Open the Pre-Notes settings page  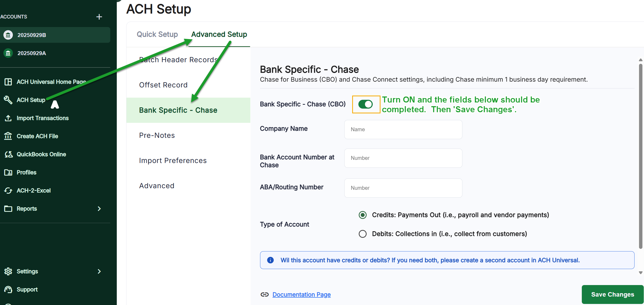point(157,135)
